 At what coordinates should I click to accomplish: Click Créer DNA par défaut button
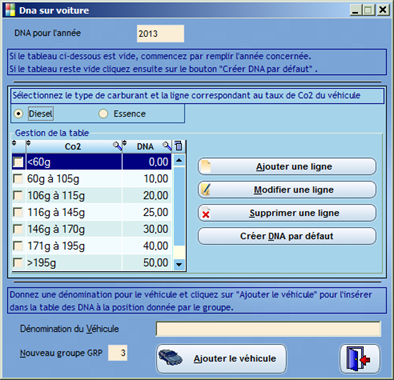click(287, 236)
